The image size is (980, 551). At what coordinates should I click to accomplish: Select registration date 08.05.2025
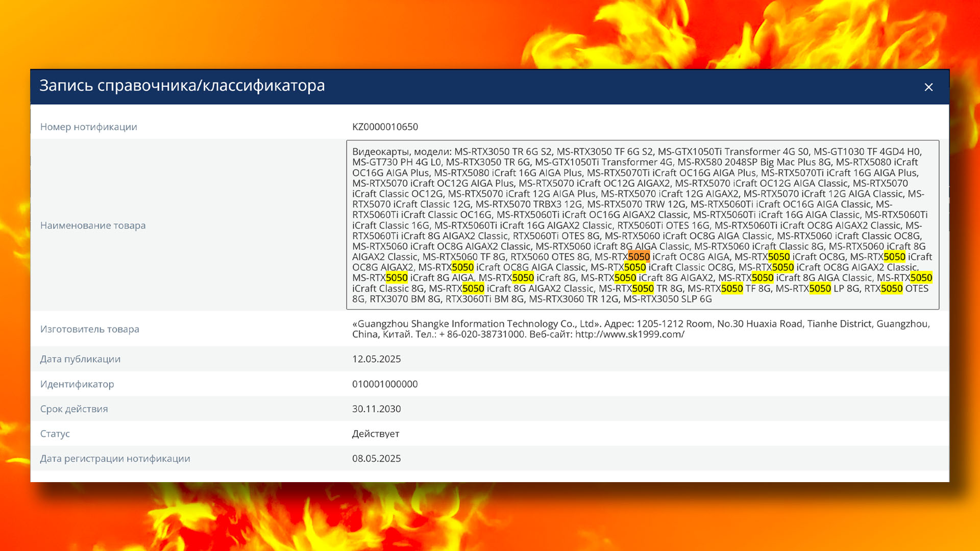(x=376, y=458)
